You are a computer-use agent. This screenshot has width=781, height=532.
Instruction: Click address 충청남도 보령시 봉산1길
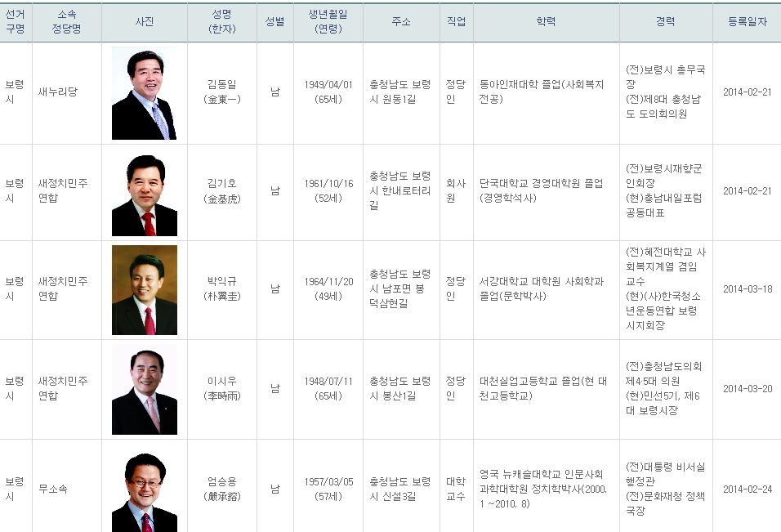pos(400,388)
